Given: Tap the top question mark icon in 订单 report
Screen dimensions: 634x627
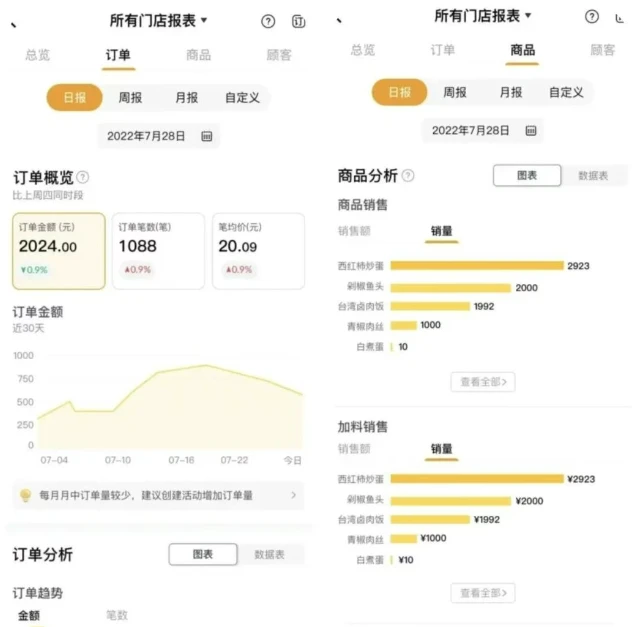Looking at the screenshot, I should pyautogui.click(x=268, y=21).
